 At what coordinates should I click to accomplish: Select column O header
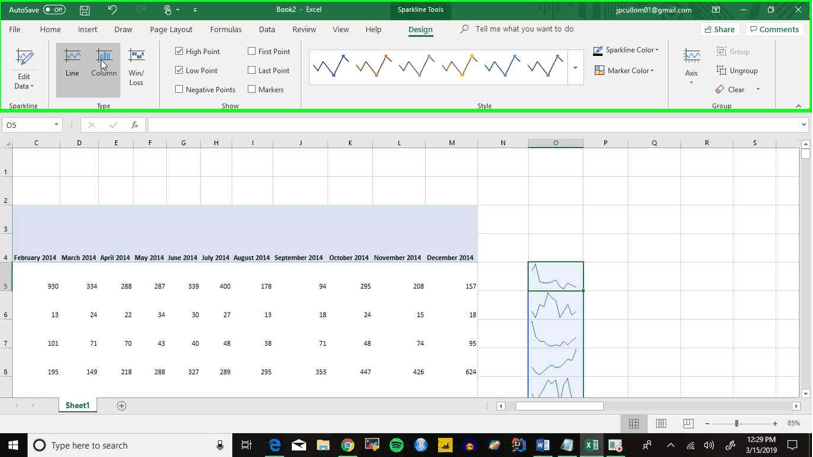coord(555,143)
